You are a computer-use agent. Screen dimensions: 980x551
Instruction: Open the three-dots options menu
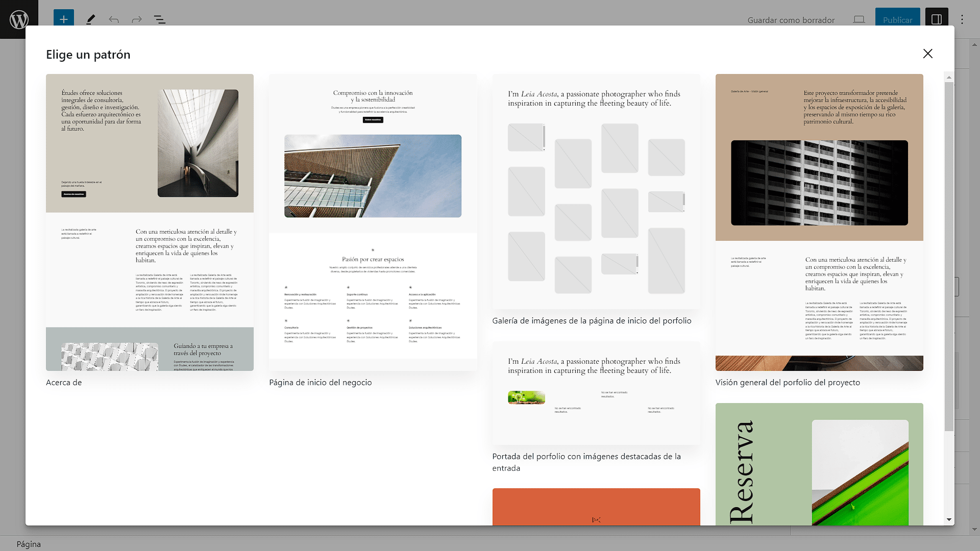coord(962,19)
